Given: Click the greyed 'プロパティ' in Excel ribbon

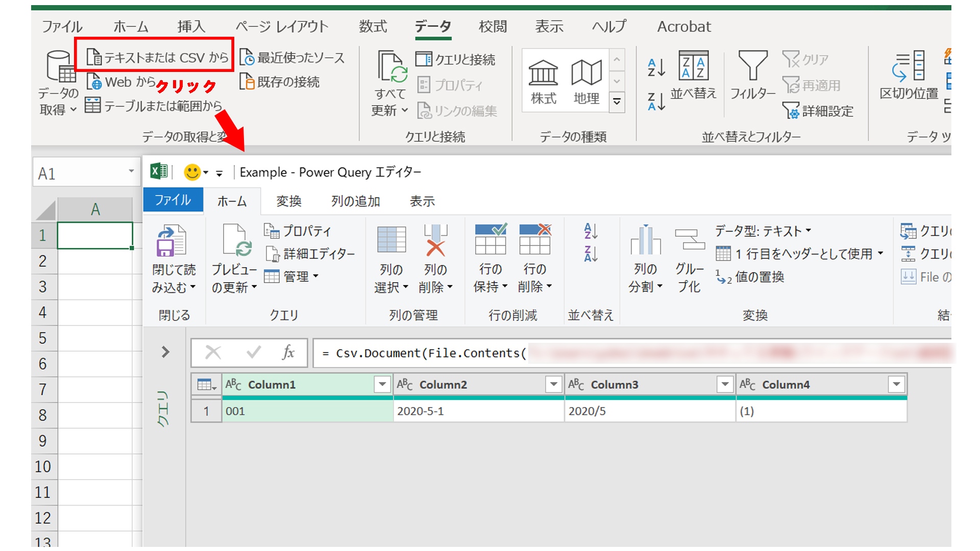Looking at the screenshot, I should 450,85.
